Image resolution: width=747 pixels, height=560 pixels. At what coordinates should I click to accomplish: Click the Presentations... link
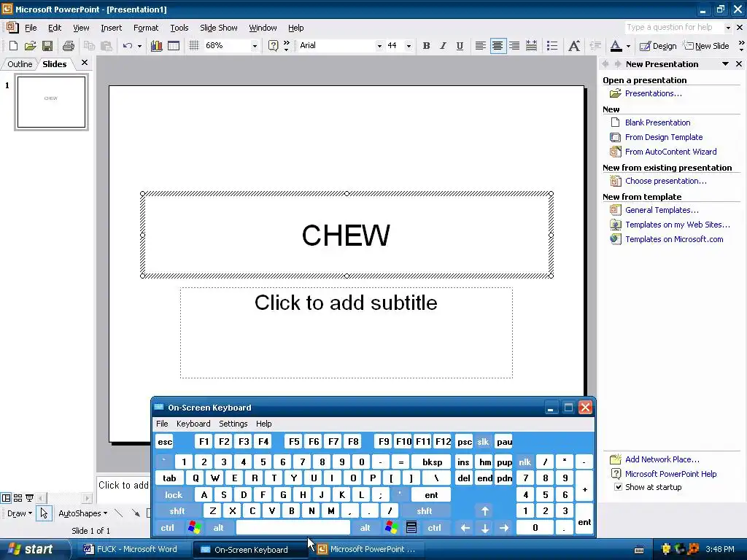click(x=653, y=93)
